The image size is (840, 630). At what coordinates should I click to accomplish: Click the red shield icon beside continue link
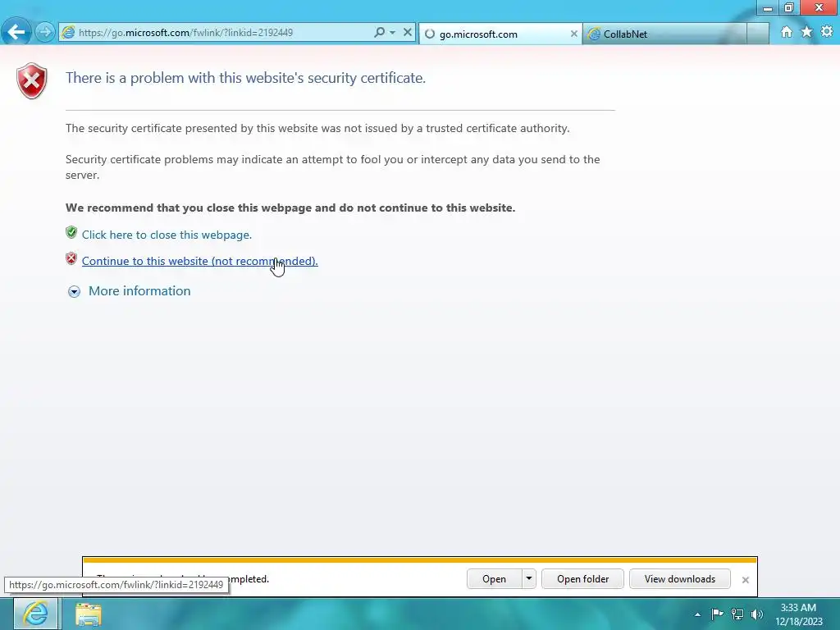[x=71, y=258]
